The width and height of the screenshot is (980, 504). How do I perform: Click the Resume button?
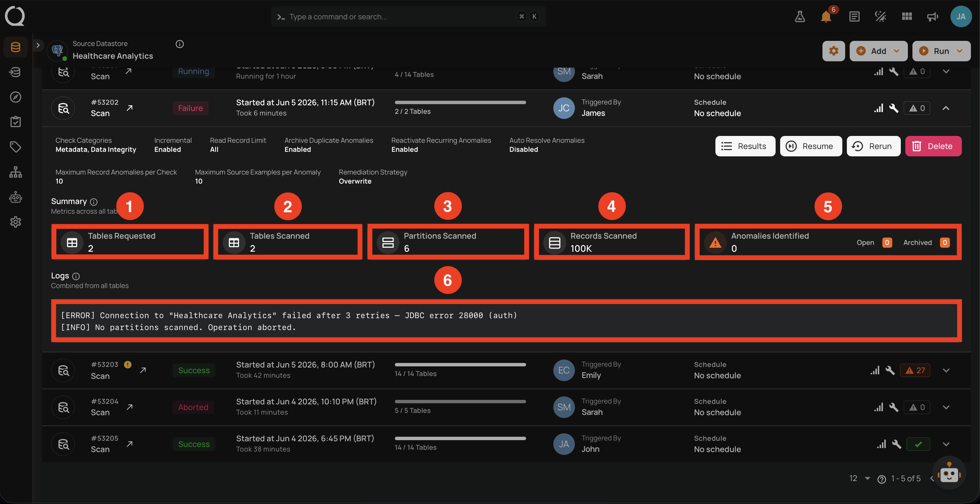tap(811, 146)
